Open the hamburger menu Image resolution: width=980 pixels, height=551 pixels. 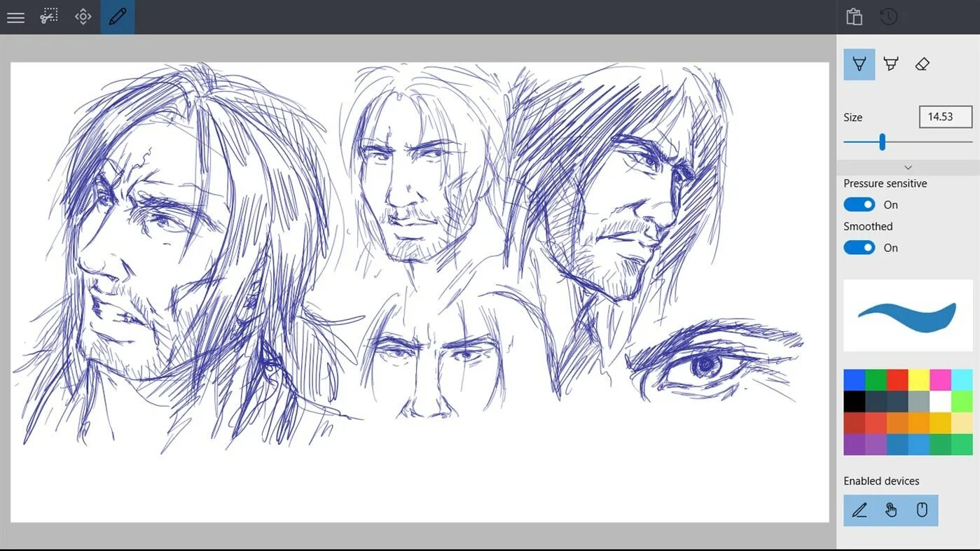coord(15,18)
